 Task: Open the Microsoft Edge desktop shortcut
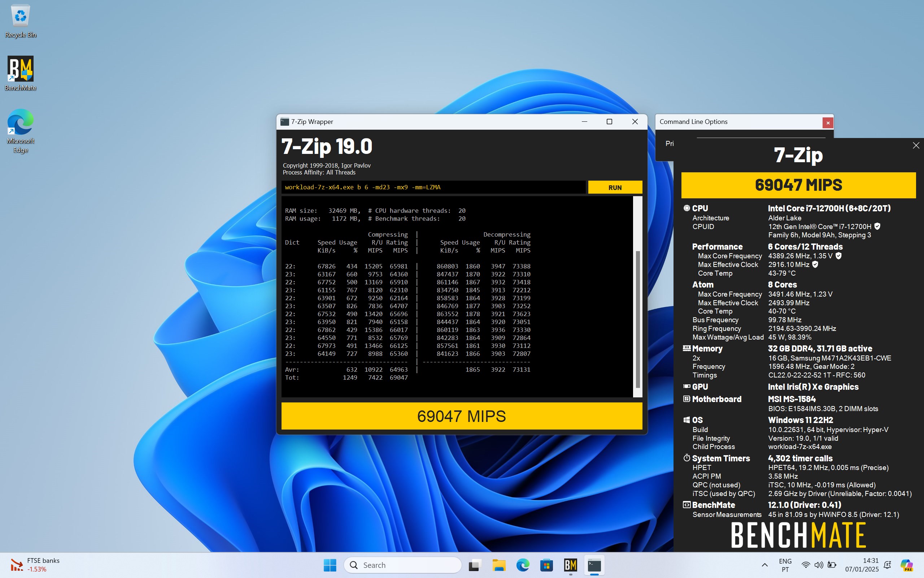click(21, 131)
